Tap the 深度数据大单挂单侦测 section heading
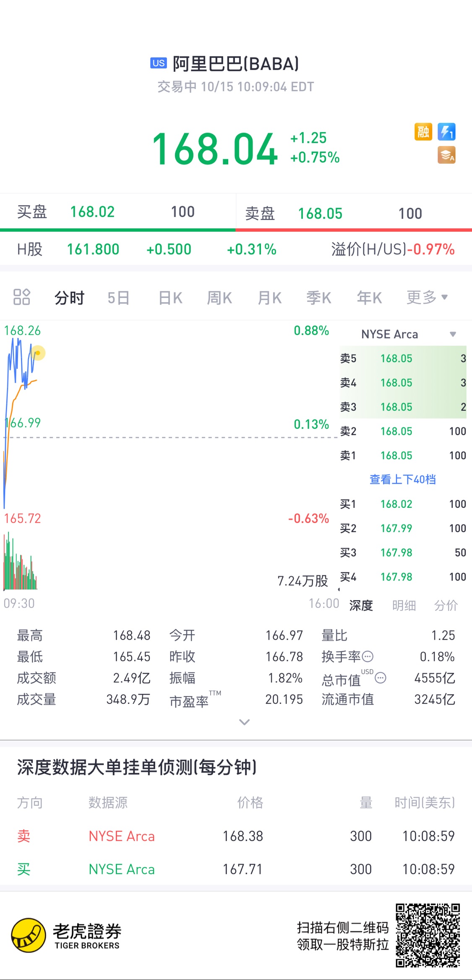 [137, 767]
